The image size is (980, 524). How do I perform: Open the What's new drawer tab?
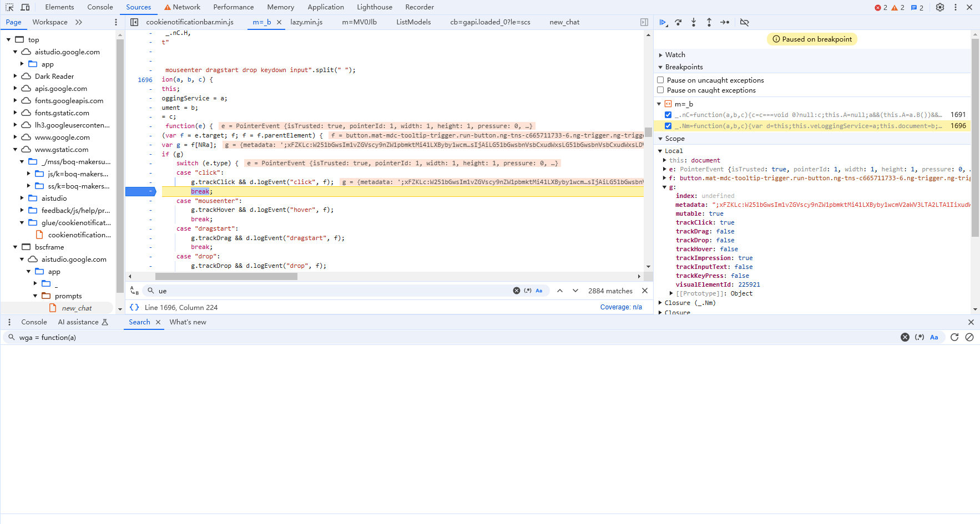[x=188, y=322]
